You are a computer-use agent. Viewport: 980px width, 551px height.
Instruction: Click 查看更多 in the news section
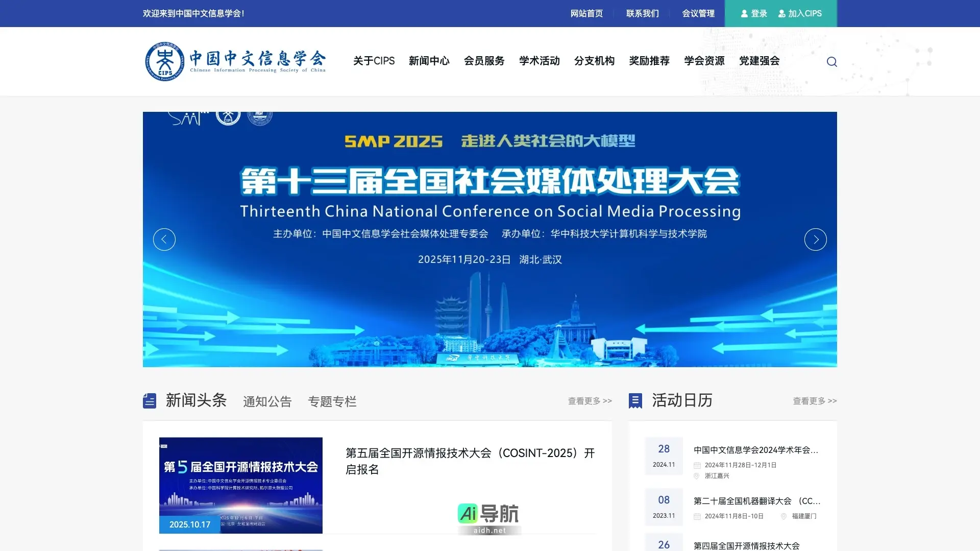coord(590,401)
